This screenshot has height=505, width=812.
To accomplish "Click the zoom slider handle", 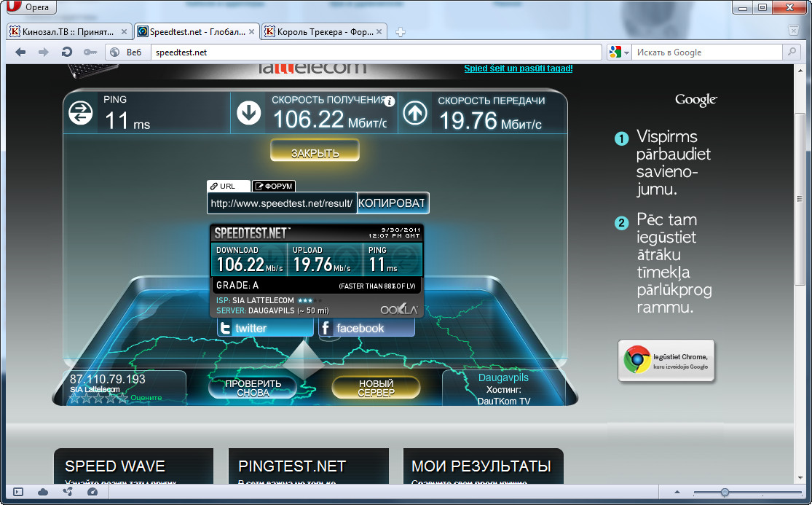I will pos(725,492).
